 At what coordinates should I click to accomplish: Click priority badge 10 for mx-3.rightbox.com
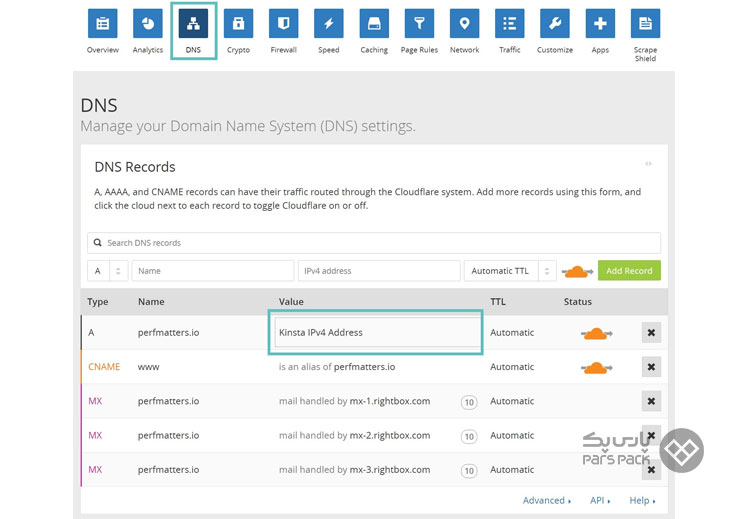tap(469, 471)
